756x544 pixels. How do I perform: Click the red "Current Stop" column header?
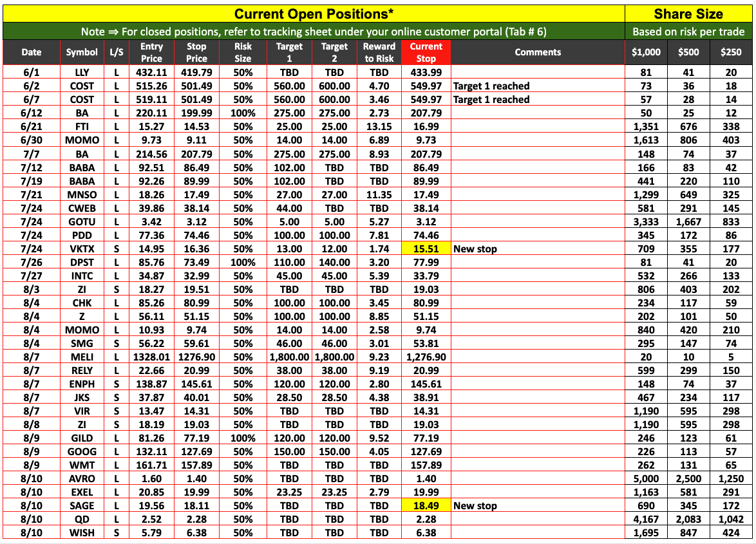coord(426,52)
